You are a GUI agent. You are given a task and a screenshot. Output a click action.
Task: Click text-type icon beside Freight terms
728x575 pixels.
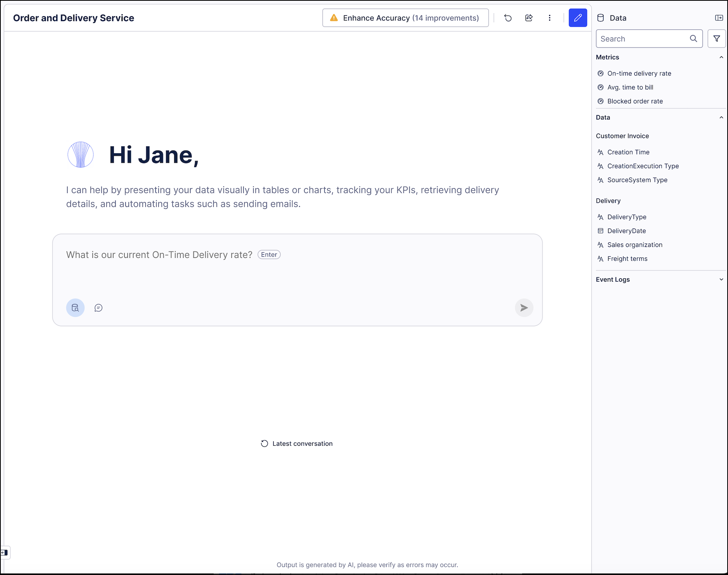click(x=600, y=259)
